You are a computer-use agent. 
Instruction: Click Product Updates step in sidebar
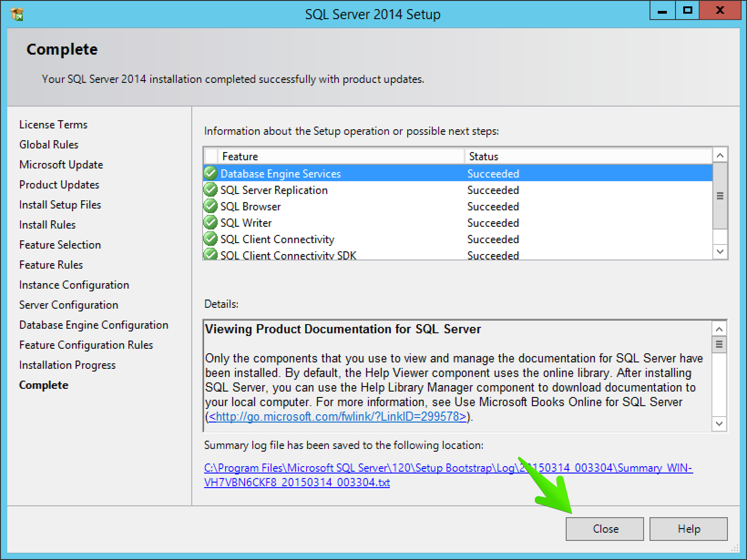[x=59, y=184]
